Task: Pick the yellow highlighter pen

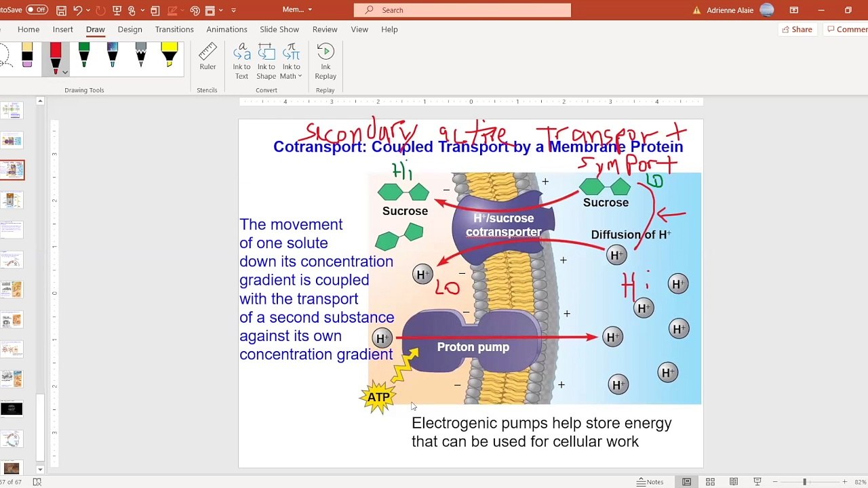Action: pos(170,55)
